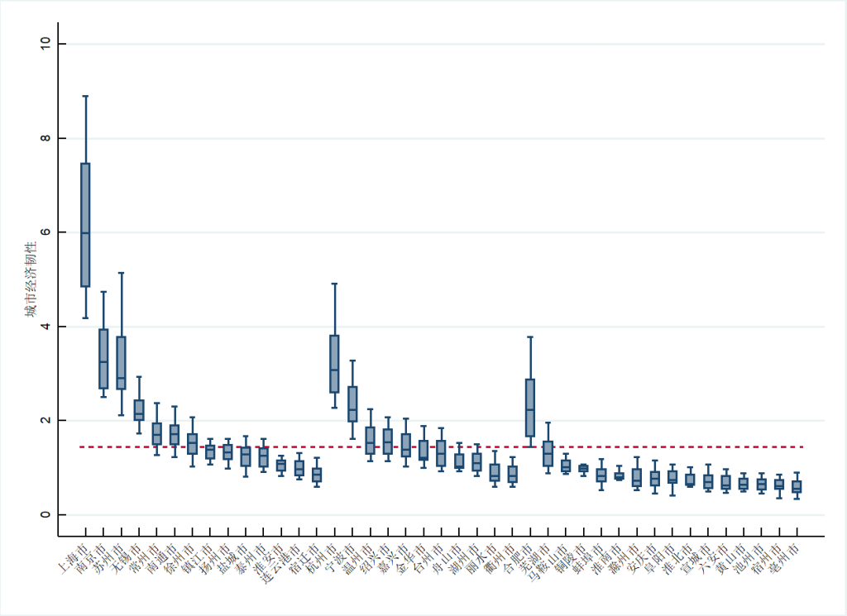
Task: Select the x-axis label 无锡市
Action: (127, 559)
